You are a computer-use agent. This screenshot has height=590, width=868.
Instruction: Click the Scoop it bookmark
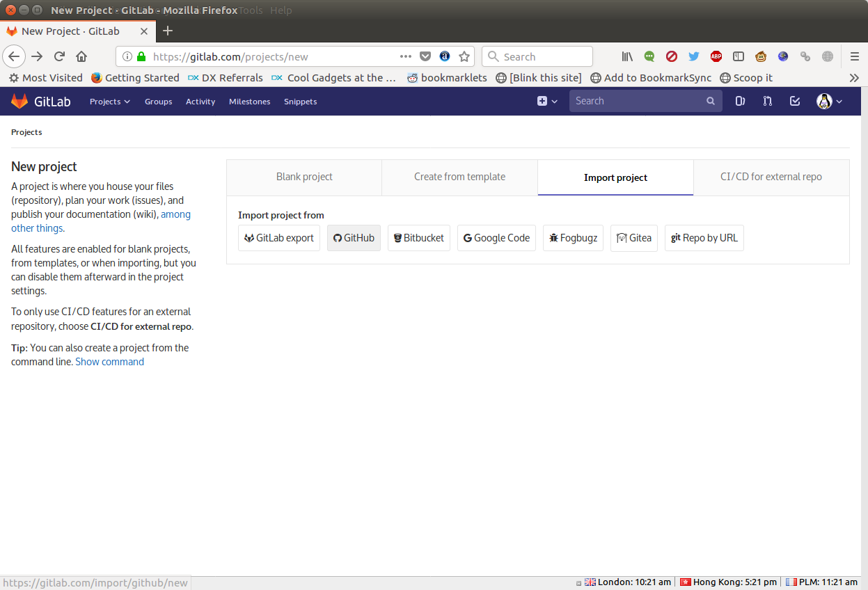point(746,78)
